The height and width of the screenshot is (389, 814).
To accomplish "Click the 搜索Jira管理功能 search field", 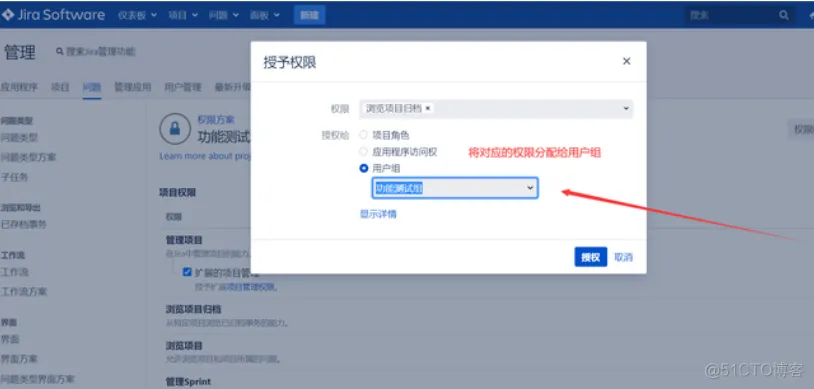I will 101,51.
